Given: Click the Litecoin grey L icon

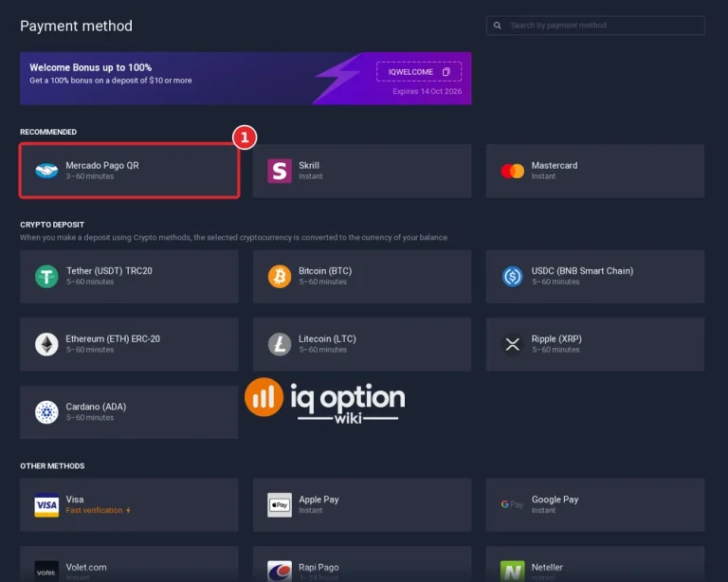Looking at the screenshot, I should [x=280, y=344].
